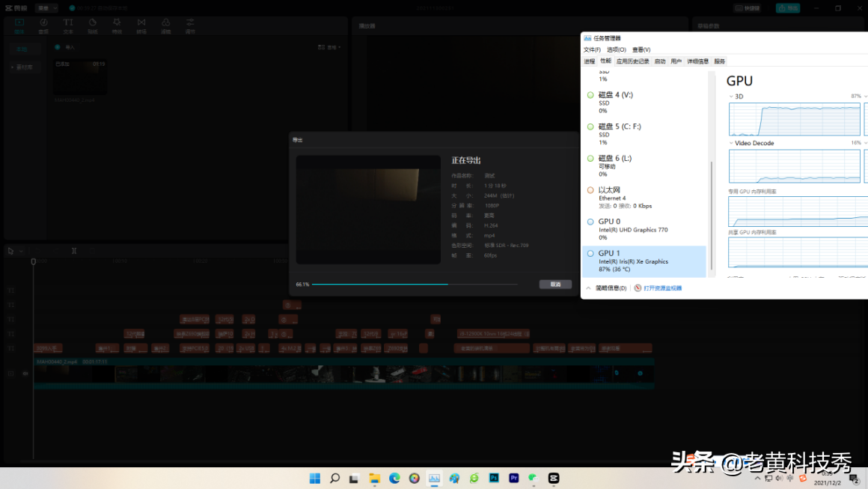Open the 媒体 media tab in JianYing
This screenshot has height=489, width=868.
[19, 25]
